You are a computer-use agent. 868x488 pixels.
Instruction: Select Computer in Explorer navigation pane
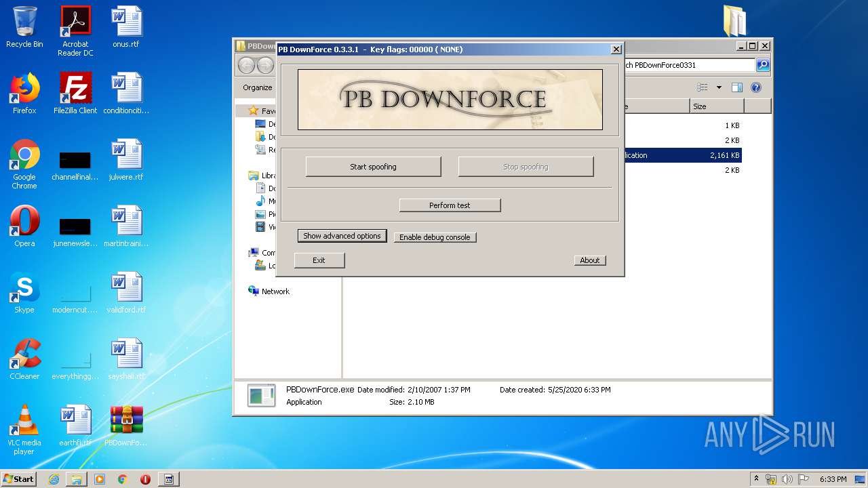[262, 253]
